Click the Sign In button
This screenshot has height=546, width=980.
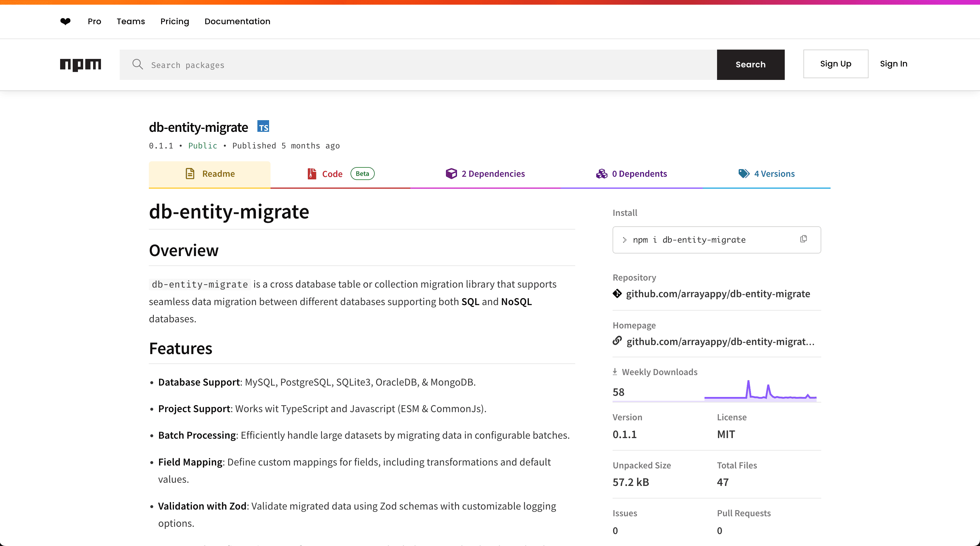click(894, 63)
